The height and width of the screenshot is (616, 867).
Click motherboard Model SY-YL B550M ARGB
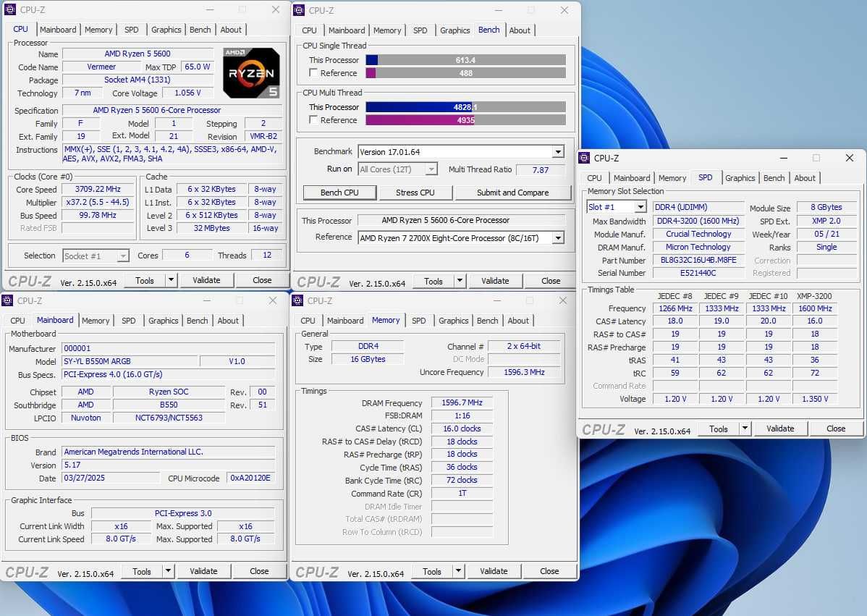pyautogui.click(x=130, y=361)
